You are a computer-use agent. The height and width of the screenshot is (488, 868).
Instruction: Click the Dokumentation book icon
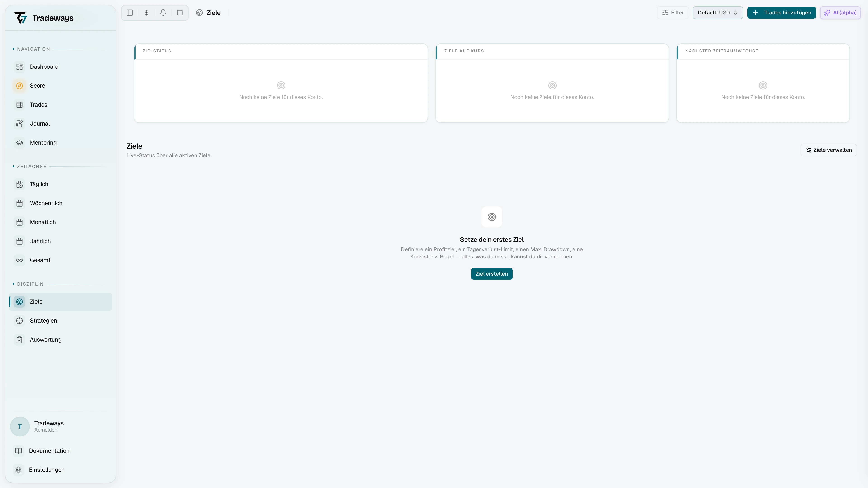[x=19, y=451]
